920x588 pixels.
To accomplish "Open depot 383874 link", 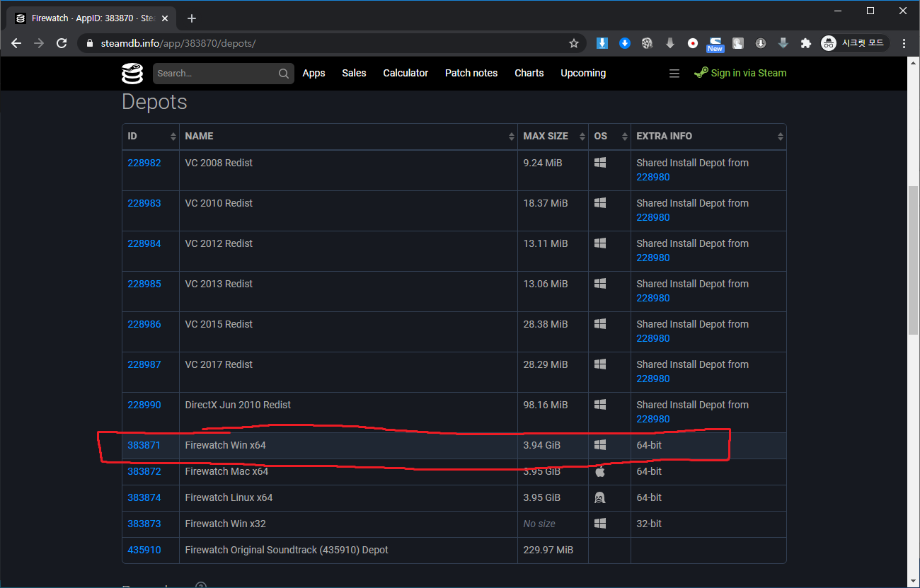I will tap(144, 497).
